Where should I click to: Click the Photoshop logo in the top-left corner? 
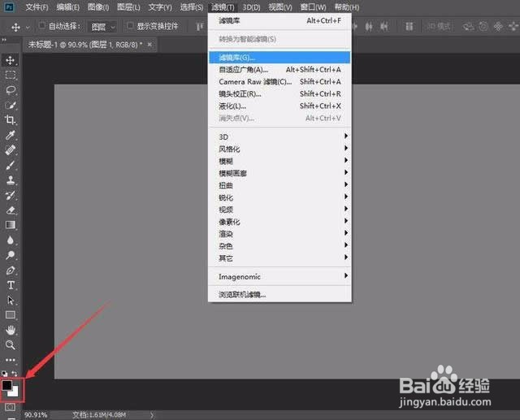[x=9, y=7]
